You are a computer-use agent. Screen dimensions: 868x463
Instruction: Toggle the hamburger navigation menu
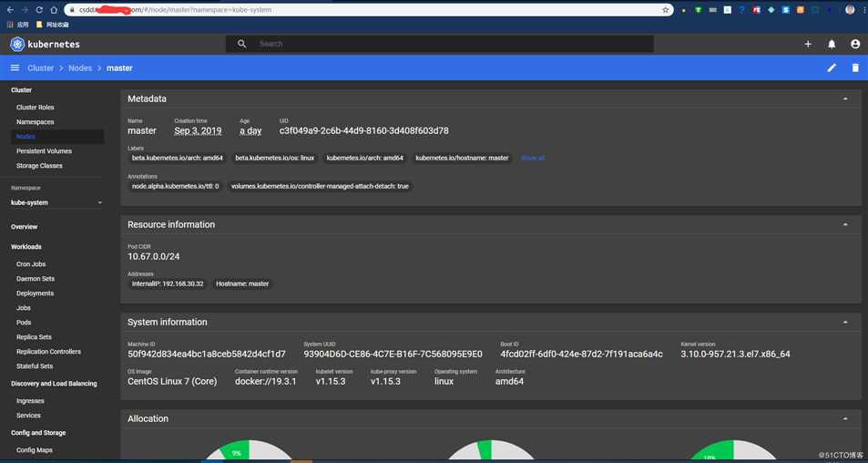click(x=15, y=68)
